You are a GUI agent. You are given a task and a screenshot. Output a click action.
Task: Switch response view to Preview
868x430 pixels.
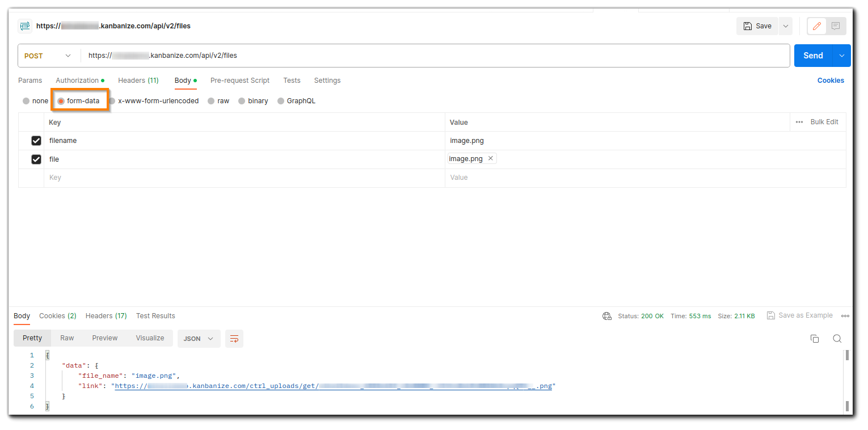tap(105, 338)
